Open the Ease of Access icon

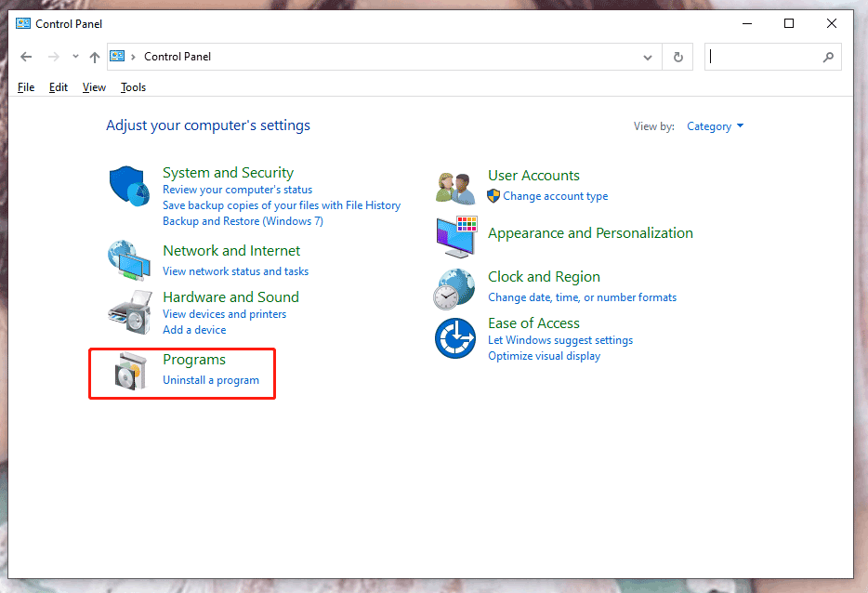455,337
